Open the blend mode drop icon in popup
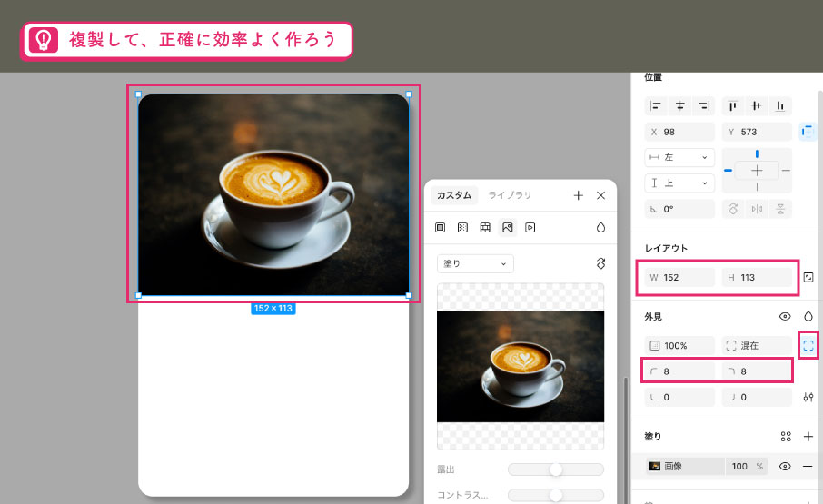 (x=601, y=228)
